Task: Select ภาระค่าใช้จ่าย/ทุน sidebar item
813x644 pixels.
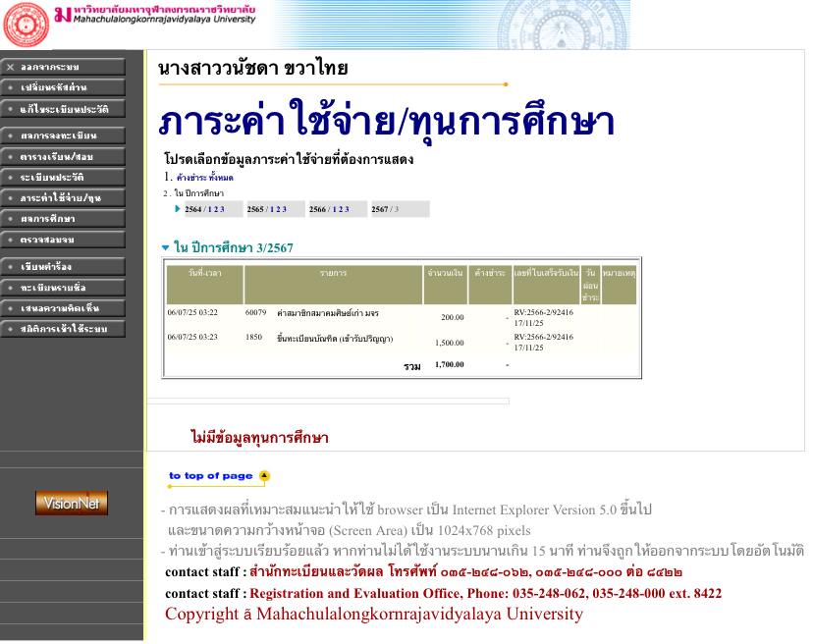Action: pyautogui.click(x=63, y=197)
